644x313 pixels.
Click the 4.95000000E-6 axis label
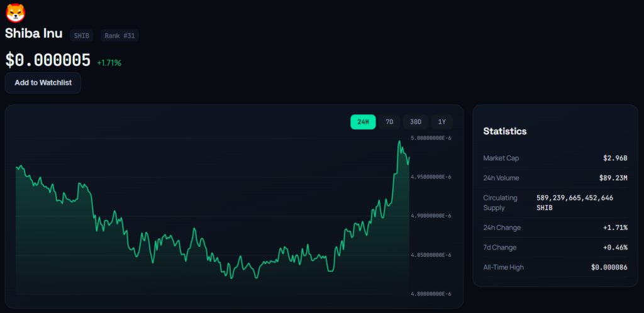pyautogui.click(x=431, y=177)
